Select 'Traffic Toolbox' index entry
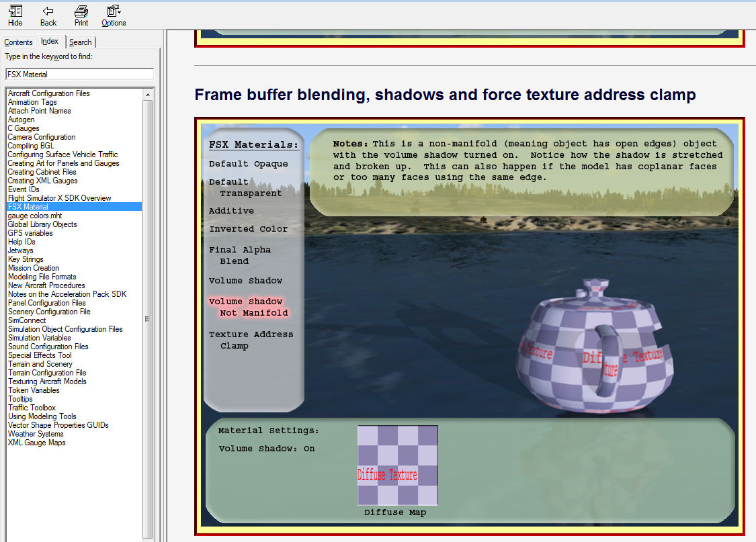Viewport: 756px width, 542px height. click(x=32, y=408)
